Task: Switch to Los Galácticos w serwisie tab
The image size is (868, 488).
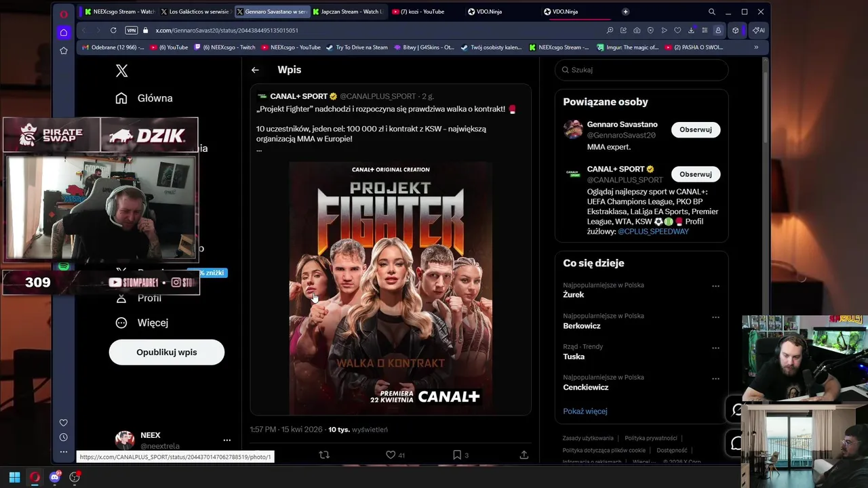Action: coord(195,12)
